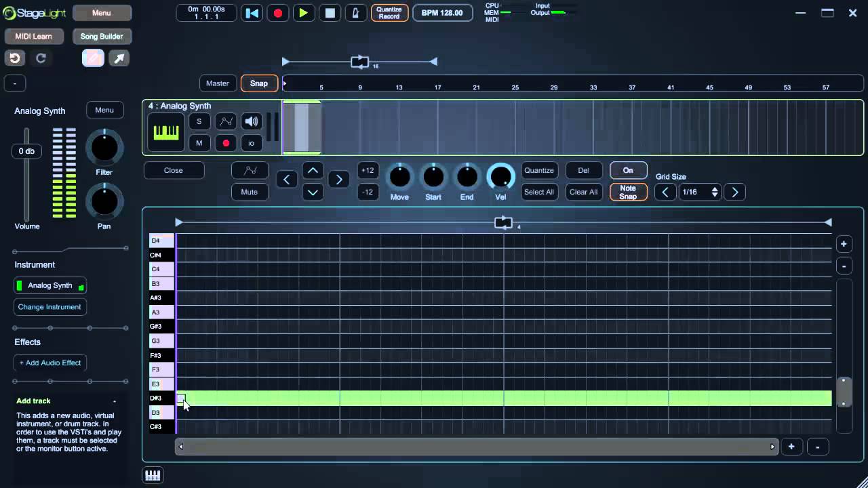Screen dimensions: 868x488
Task: Click the BPM 128.00 tempo field
Action: coord(442,13)
